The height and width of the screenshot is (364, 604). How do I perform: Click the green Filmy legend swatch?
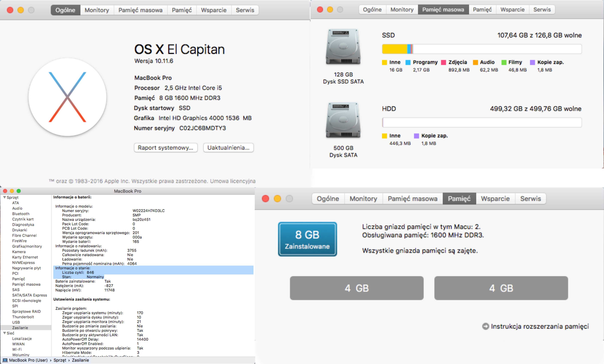504,62
